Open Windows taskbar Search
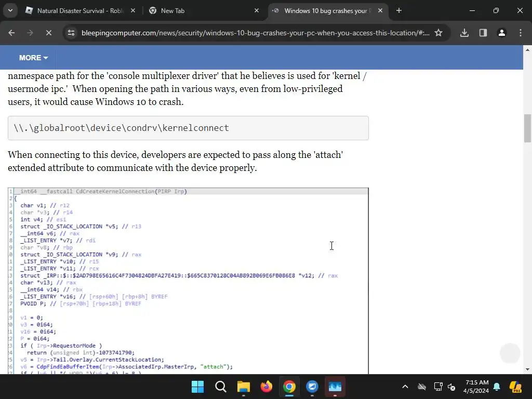Screen dimensions: 532x399 (x=220, y=387)
